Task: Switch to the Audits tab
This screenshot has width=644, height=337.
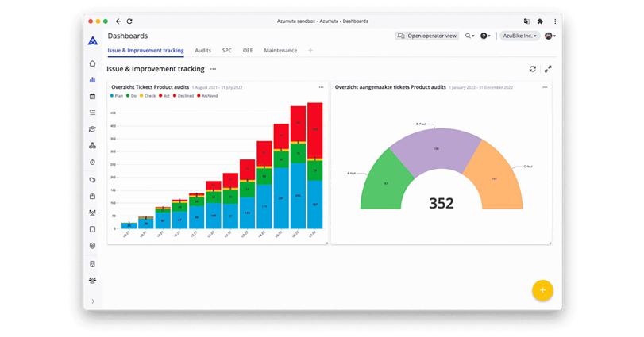Action: coord(202,51)
